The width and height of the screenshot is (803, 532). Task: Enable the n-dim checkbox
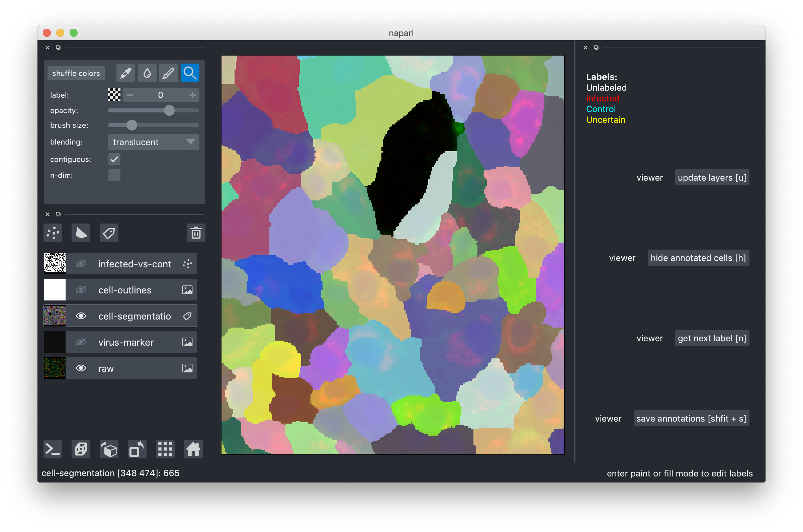[x=114, y=175]
